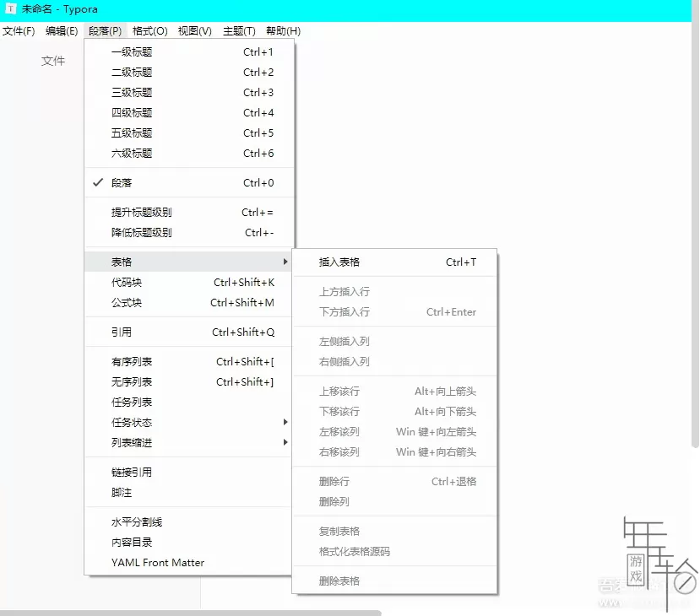Open the 编辑(E) menu
The height and width of the screenshot is (616, 700).
(x=62, y=30)
